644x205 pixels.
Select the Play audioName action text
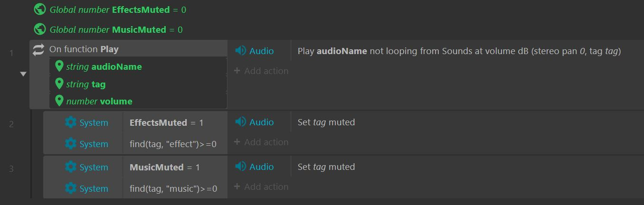pos(459,51)
